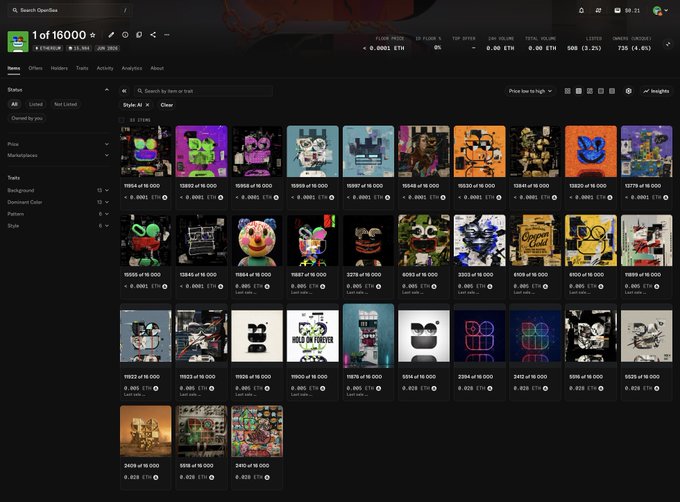Click the item count badge under the title
680x502 pixels.
pos(79,48)
